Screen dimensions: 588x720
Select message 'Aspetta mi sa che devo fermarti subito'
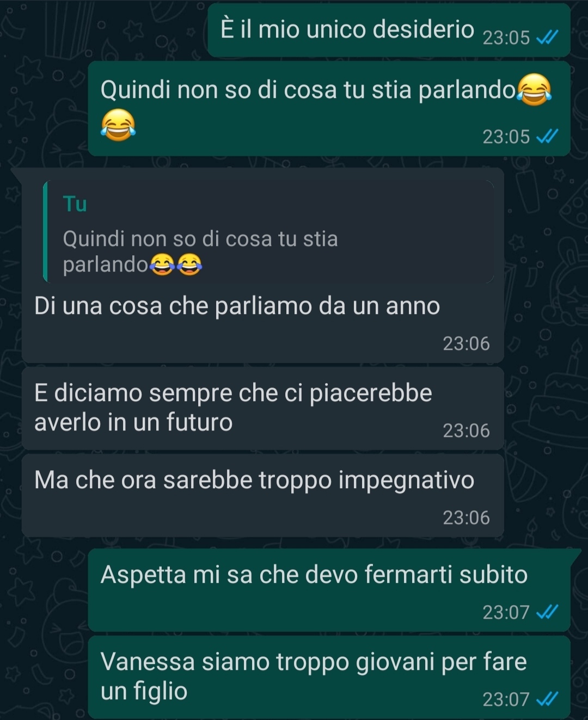(x=329, y=590)
